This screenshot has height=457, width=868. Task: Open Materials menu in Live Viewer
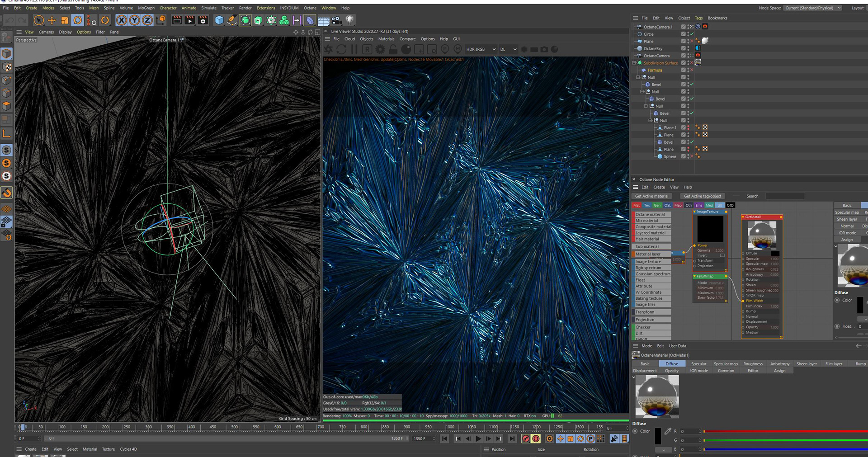point(386,39)
